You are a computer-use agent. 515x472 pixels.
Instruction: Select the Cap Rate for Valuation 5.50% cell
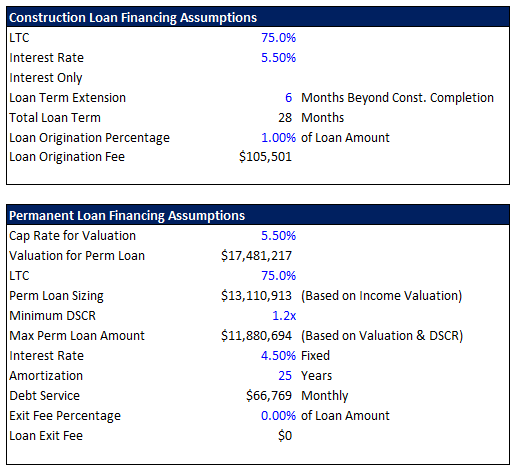pyautogui.click(x=278, y=236)
